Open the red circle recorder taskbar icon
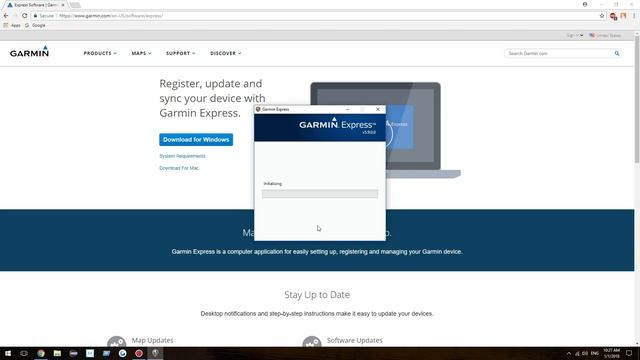Screen dimensions: 640x360 pyautogui.click(x=139, y=353)
